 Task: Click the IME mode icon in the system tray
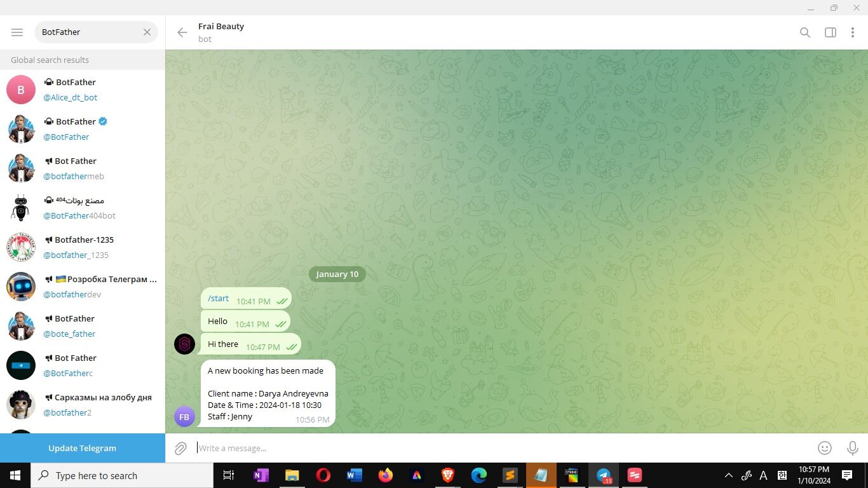(782, 475)
